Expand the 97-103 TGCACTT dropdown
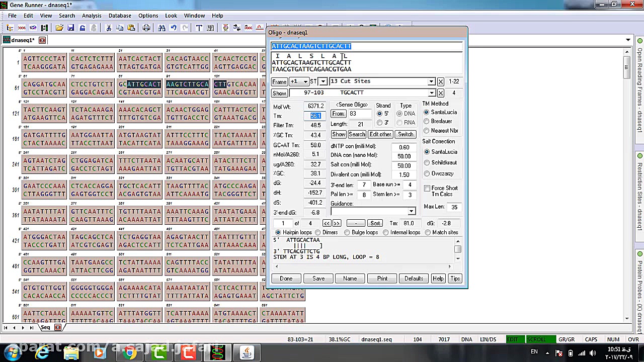The image size is (644, 362). (431, 93)
